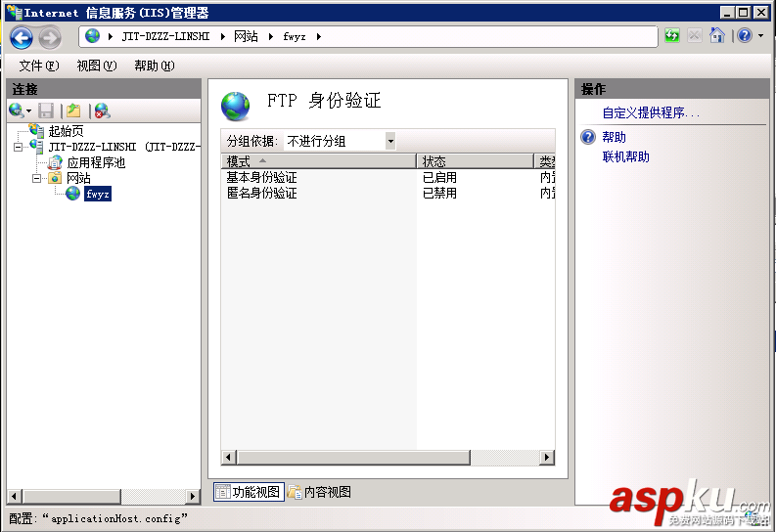Expand the arrow after fwyz in breadcrumb
This screenshot has width=776, height=532.
[319, 36]
